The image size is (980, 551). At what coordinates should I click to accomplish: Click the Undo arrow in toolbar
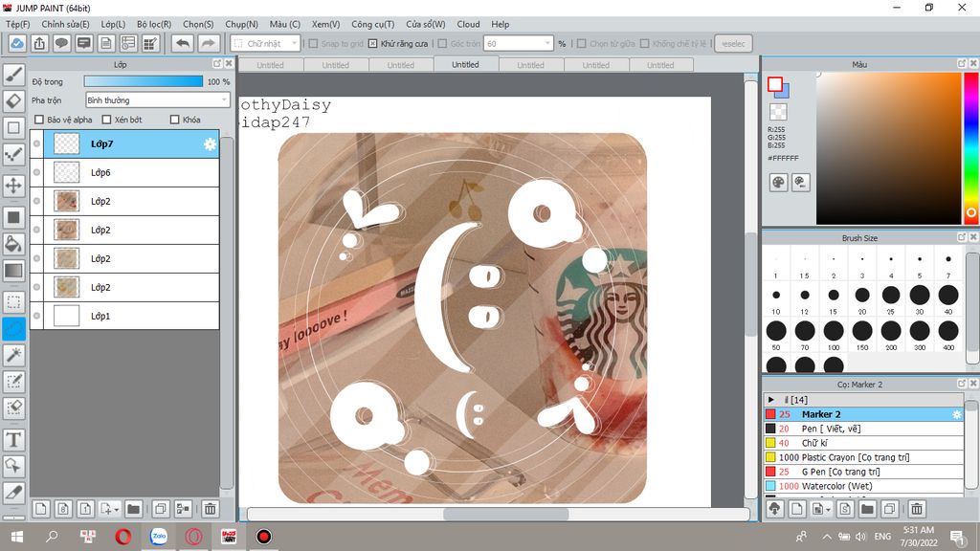pyautogui.click(x=183, y=44)
